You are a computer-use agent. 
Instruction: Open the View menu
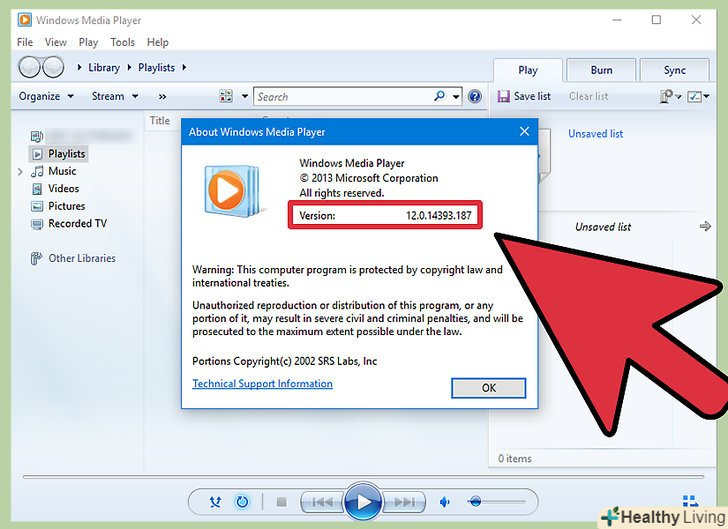click(x=56, y=42)
